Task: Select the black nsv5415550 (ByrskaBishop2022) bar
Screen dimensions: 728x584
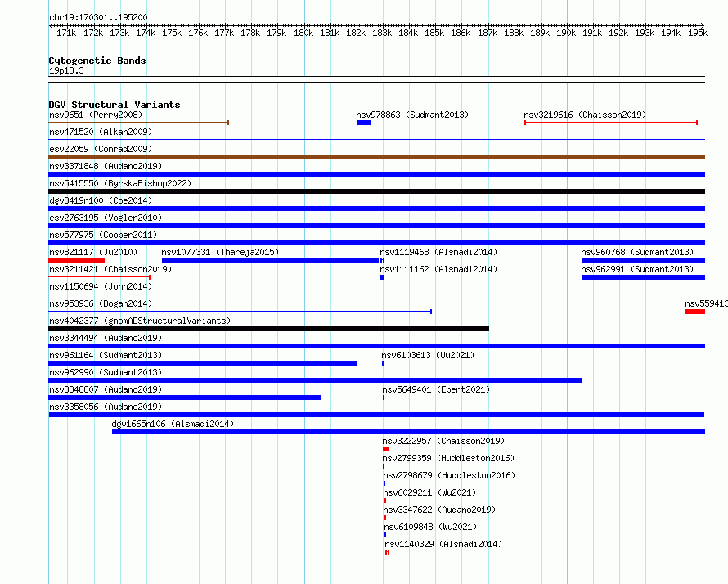Action: (376, 191)
